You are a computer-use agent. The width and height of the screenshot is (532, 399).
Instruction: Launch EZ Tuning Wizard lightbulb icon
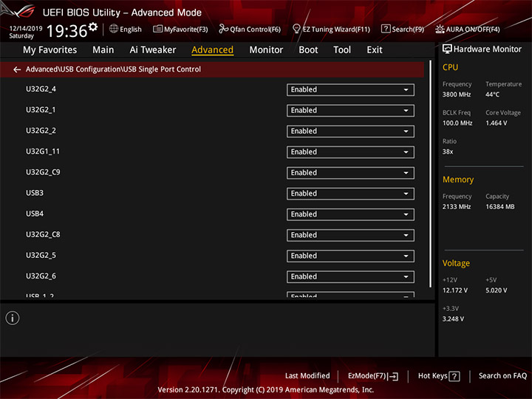(x=296, y=29)
